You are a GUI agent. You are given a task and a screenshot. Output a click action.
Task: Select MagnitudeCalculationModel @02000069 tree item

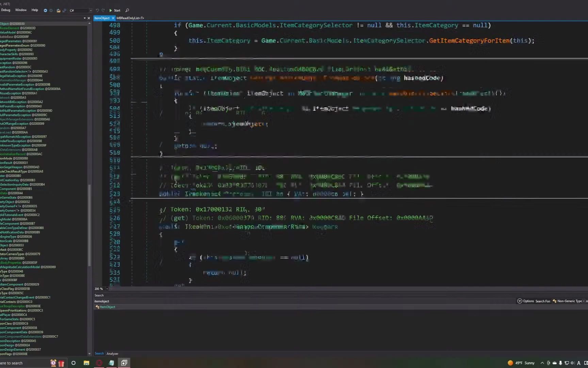click(x=28, y=267)
